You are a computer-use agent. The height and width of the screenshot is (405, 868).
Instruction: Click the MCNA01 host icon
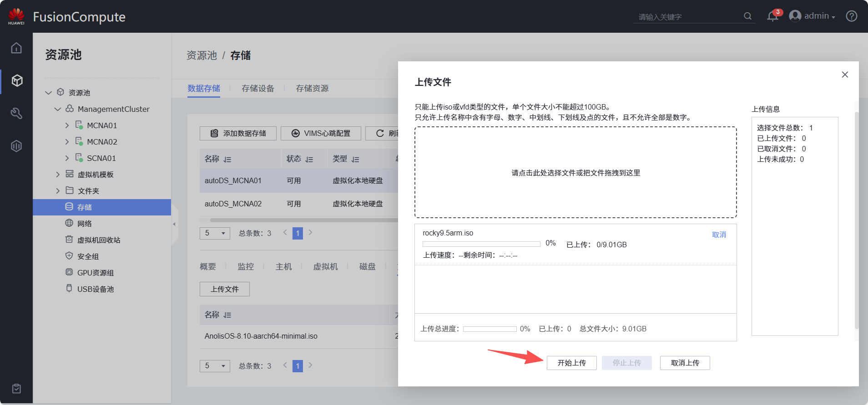79,125
